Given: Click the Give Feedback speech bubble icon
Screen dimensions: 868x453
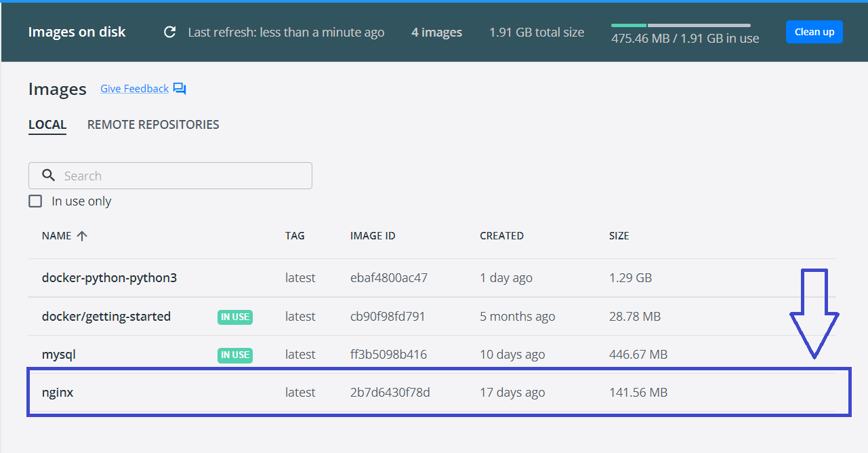Looking at the screenshot, I should click(180, 89).
